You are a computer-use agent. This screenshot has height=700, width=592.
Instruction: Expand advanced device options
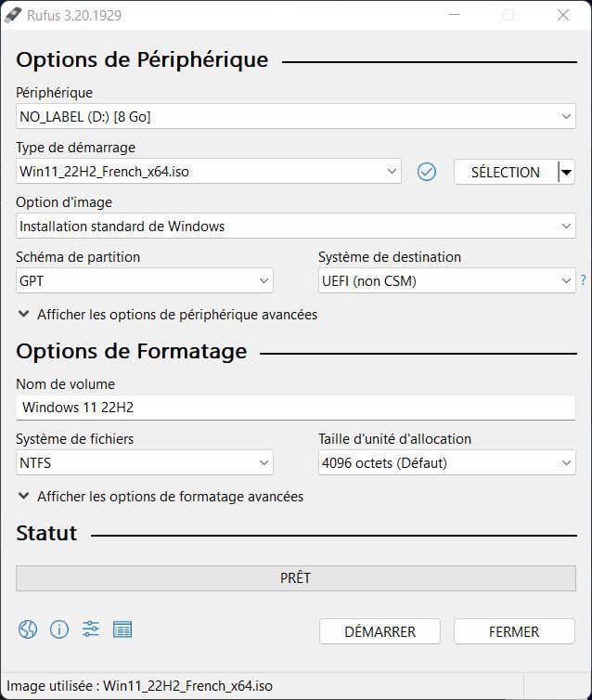click(168, 315)
